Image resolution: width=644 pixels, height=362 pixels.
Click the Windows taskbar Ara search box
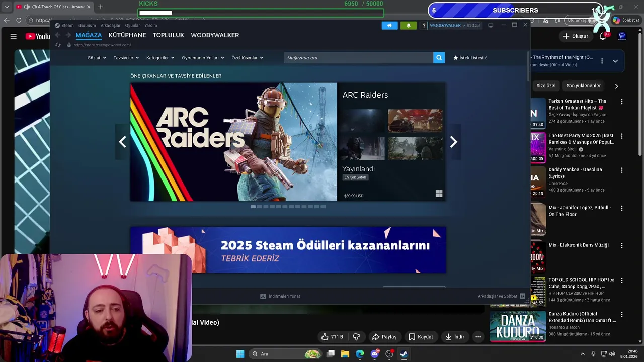(x=286, y=354)
